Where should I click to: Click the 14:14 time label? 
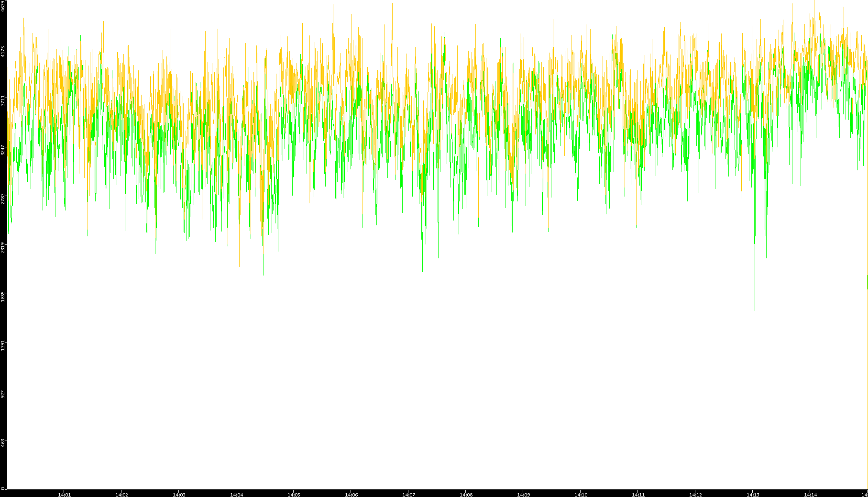pos(810,495)
